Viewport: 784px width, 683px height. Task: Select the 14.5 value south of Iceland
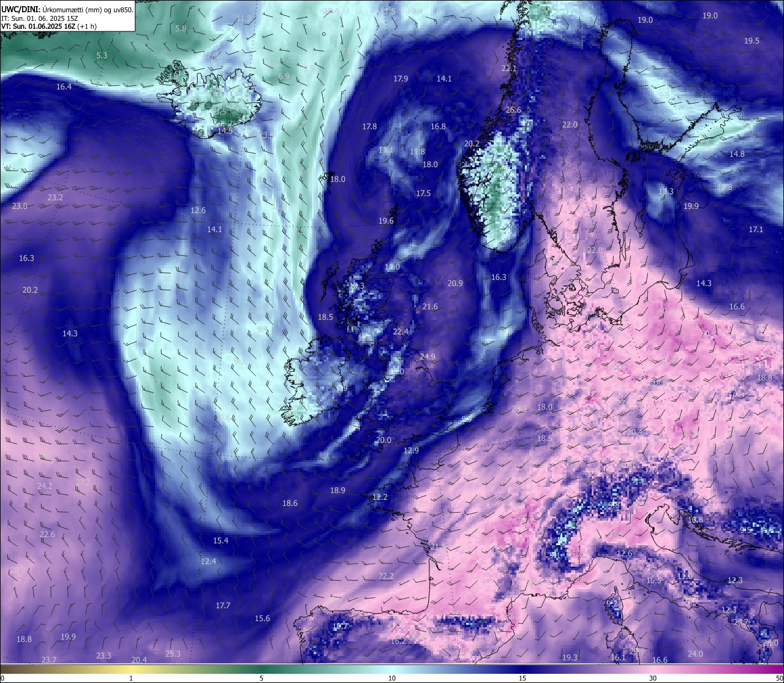225,130
